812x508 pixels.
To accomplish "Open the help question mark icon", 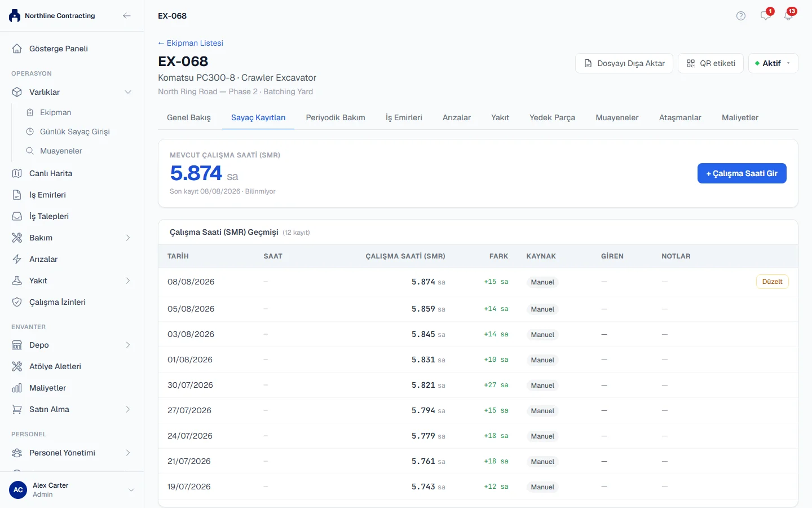I will pos(741,16).
